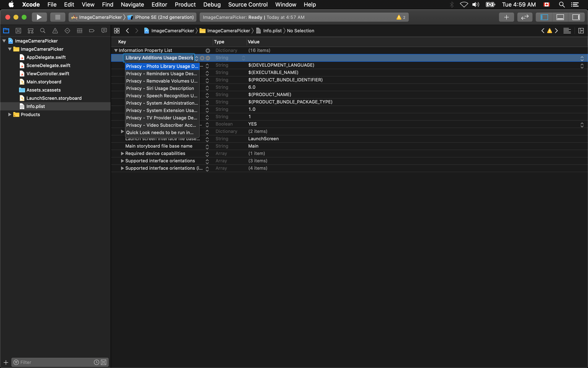Open SceneDelegate.swift file

[48, 65]
